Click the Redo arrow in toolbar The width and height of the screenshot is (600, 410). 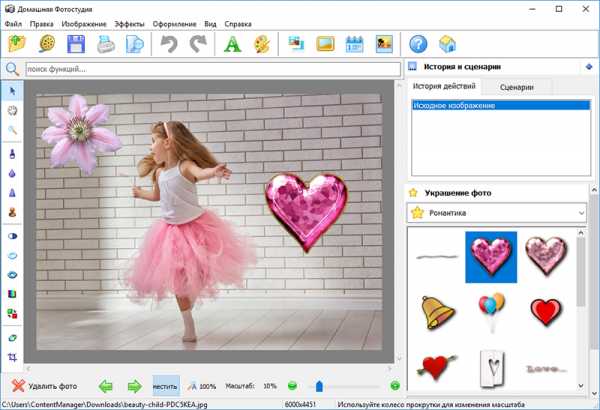coord(197,44)
